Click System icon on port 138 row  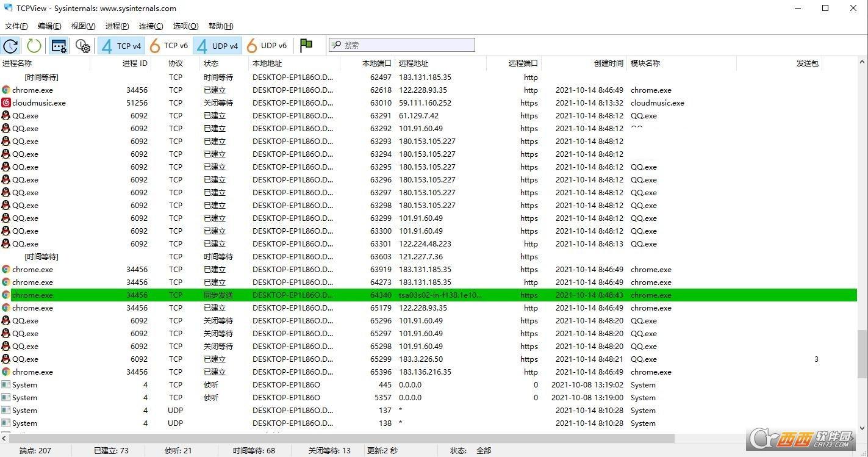(6, 423)
